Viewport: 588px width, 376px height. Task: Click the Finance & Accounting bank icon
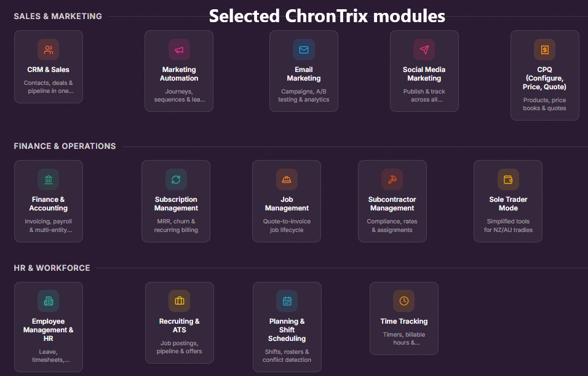point(49,179)
